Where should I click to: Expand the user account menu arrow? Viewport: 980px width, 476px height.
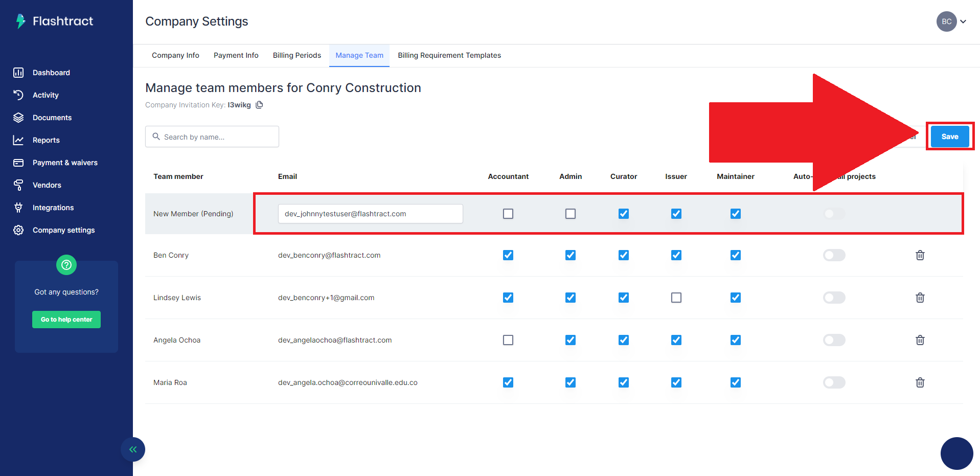click(963, 21)
